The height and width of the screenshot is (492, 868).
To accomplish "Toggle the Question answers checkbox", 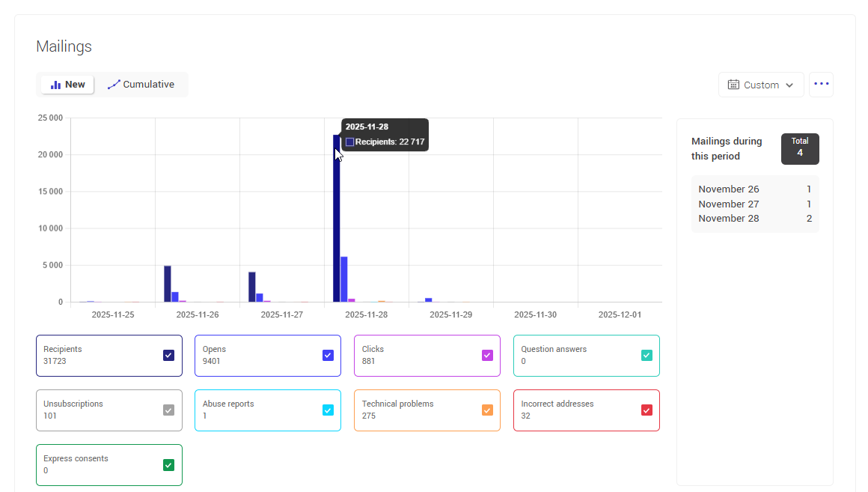I will point(647,356).
